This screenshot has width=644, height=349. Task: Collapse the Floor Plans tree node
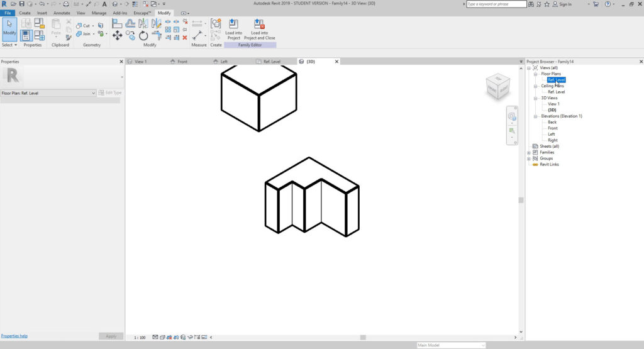point(535,74)
